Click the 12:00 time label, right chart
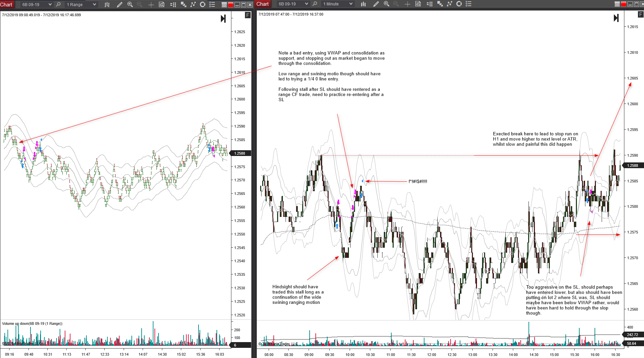644x358 pixels. point(432,355)
